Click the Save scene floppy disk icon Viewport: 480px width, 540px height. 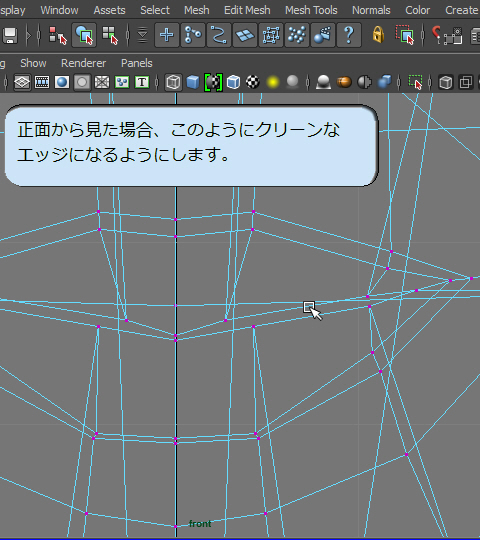pos(10,35)
